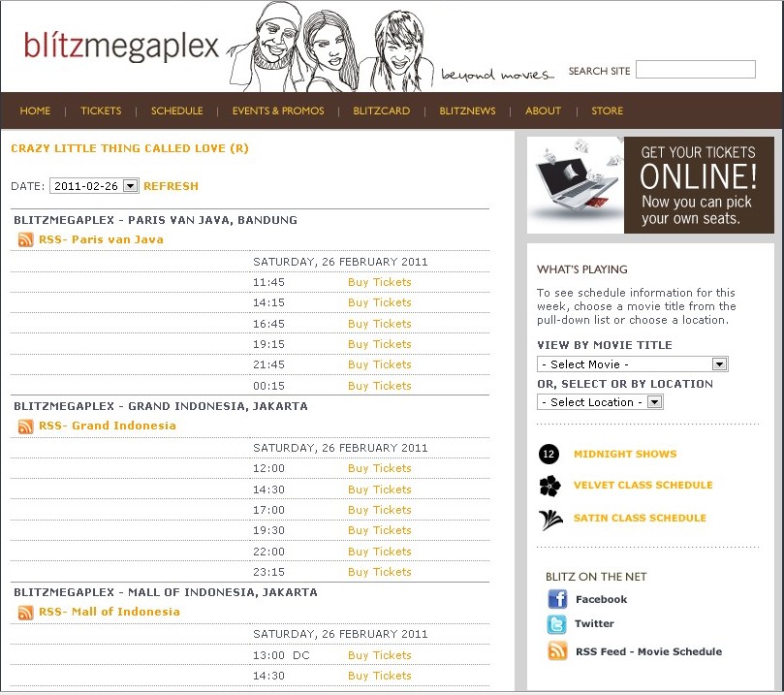Click the Paris van Java RSS icon

click(x=25, y=240)
